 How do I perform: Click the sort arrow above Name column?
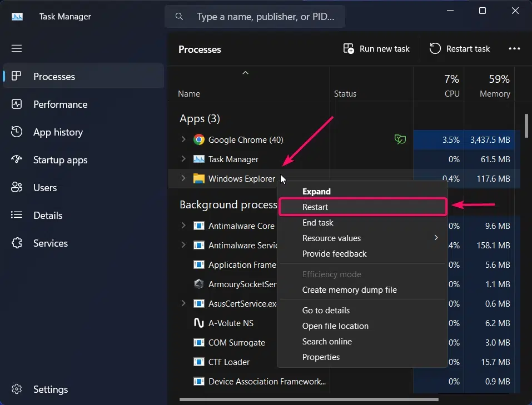point(245,73)
